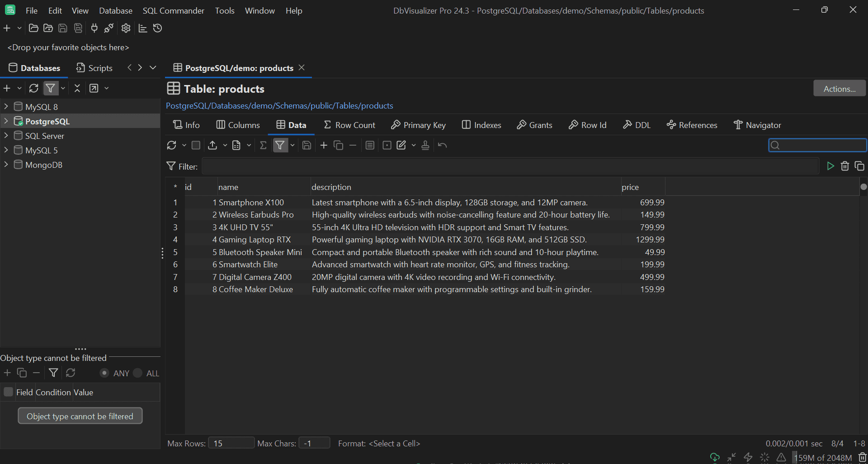The height and width of the screenshot is (464, 868).
Task: Click inside the Max Rows input field
Action: coord(231,443)
